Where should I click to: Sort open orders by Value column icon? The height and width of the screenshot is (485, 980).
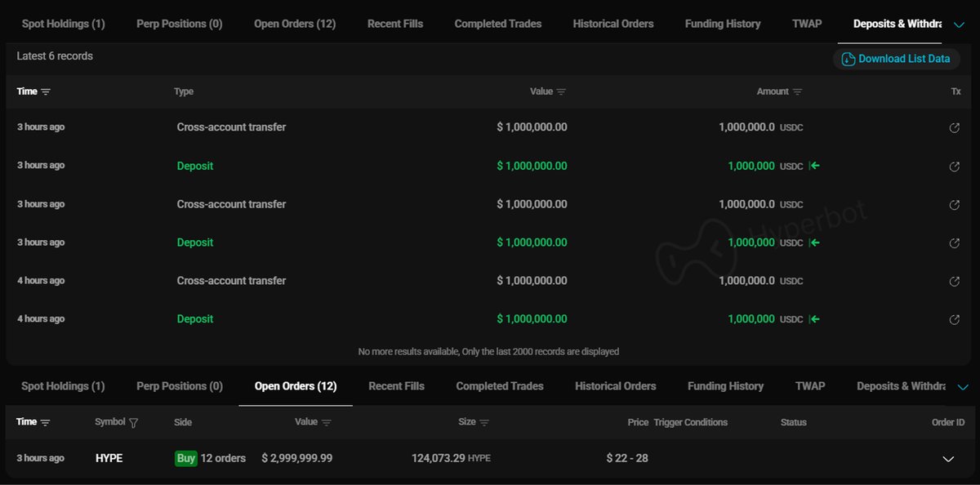pos(327,423)
